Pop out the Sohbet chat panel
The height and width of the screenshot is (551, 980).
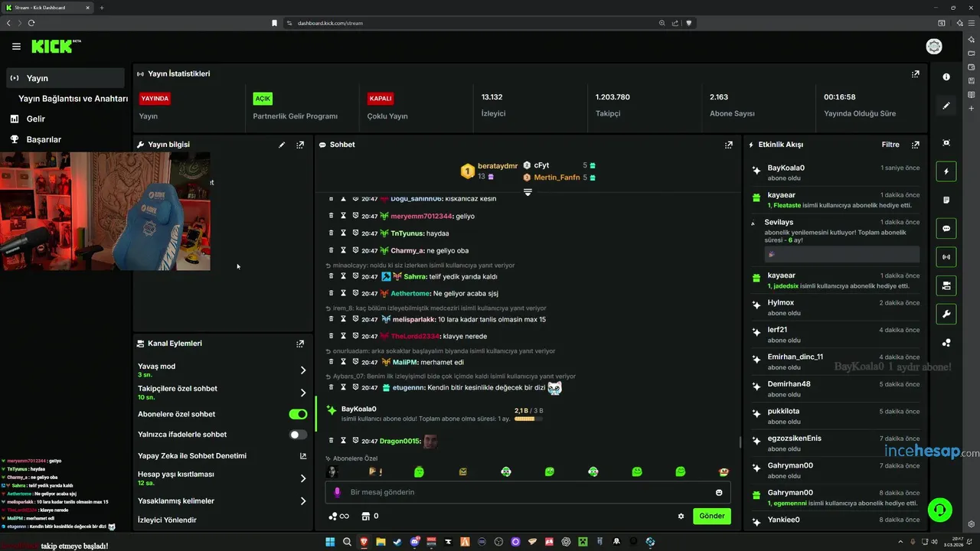(728, 145)
